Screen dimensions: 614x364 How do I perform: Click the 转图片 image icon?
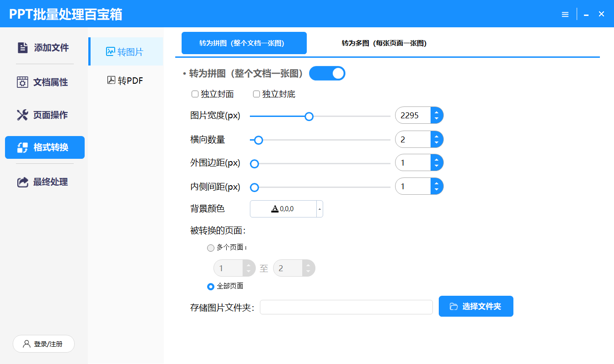110,52
